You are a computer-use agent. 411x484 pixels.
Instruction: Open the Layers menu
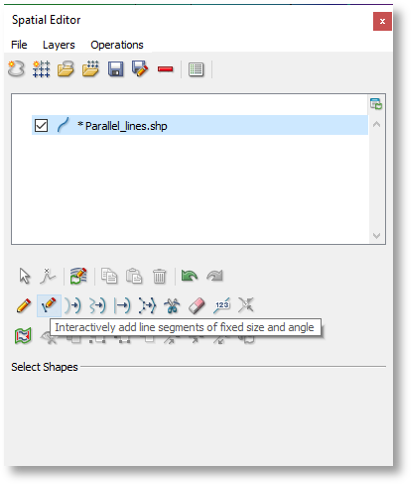coord(59,45)
